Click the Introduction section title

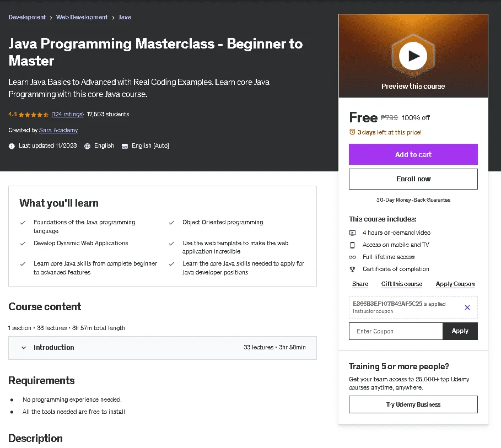(53, 348)
